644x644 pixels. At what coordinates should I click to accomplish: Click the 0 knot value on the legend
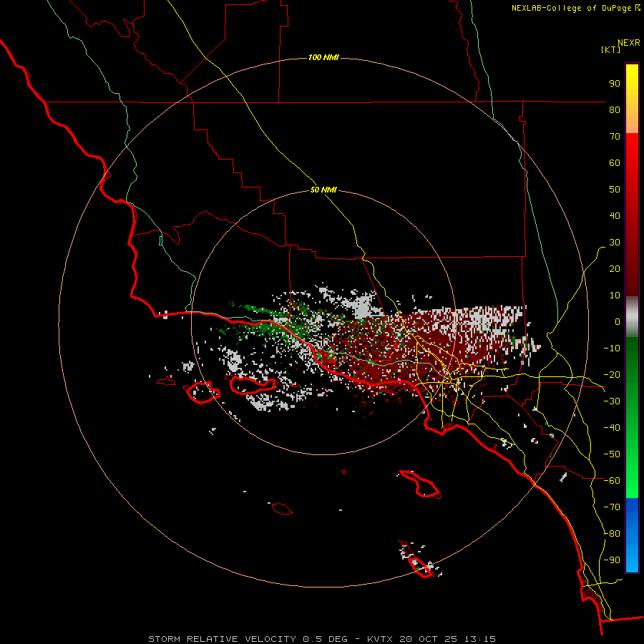618,321
